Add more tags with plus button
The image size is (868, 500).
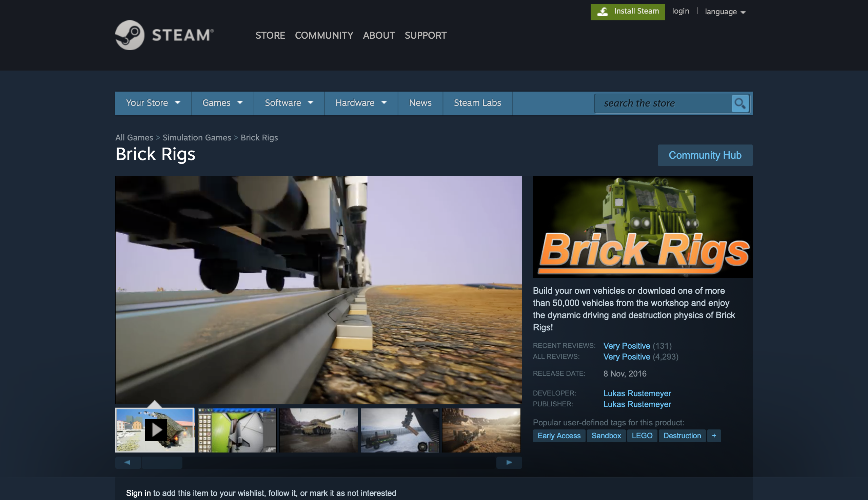pyautogui.click(x=714, y=436)
